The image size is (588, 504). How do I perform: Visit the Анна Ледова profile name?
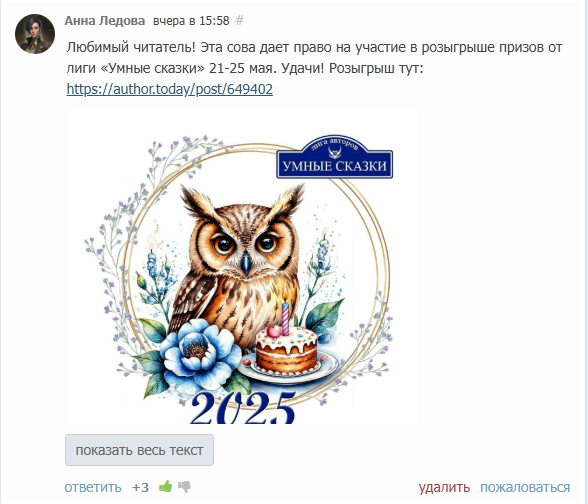105,21
